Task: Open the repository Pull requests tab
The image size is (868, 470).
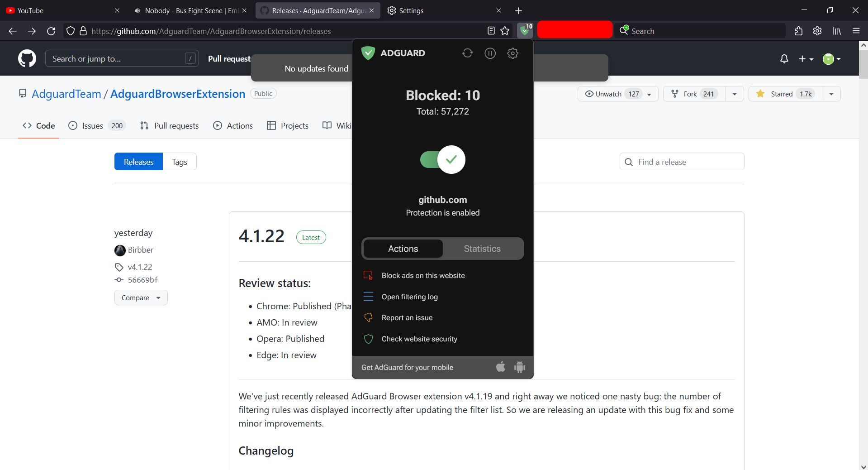Action: point(170,125)
